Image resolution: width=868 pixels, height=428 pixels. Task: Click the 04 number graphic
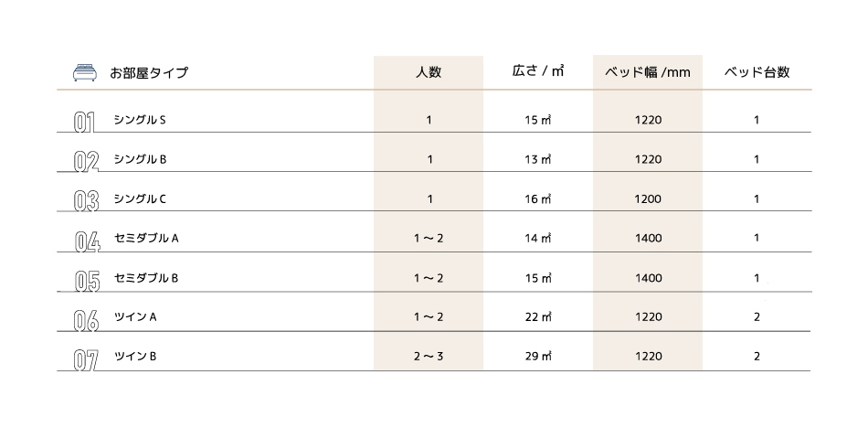[x=87, y=241]
